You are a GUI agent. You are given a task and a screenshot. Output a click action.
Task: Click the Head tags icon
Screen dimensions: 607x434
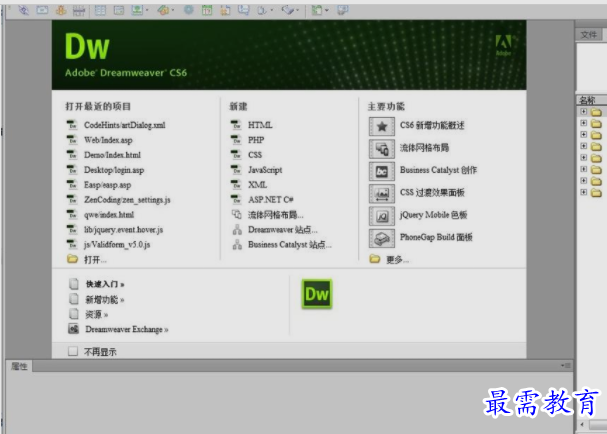pyautogui.click(x=262, y=10)
